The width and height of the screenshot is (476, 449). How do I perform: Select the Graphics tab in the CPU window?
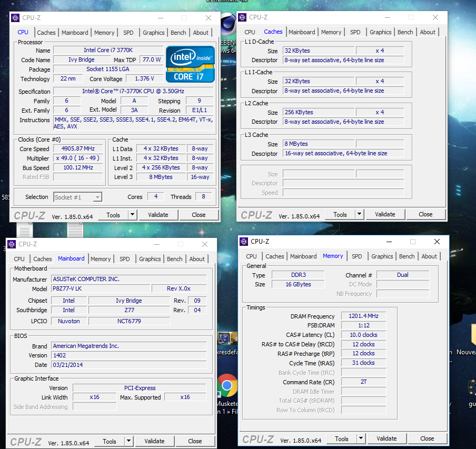pyautogui.click(x=154, y=33)
